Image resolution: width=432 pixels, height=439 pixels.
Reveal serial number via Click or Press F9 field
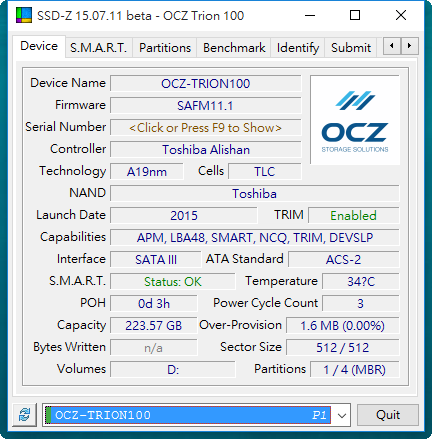(x=206, y=128)
